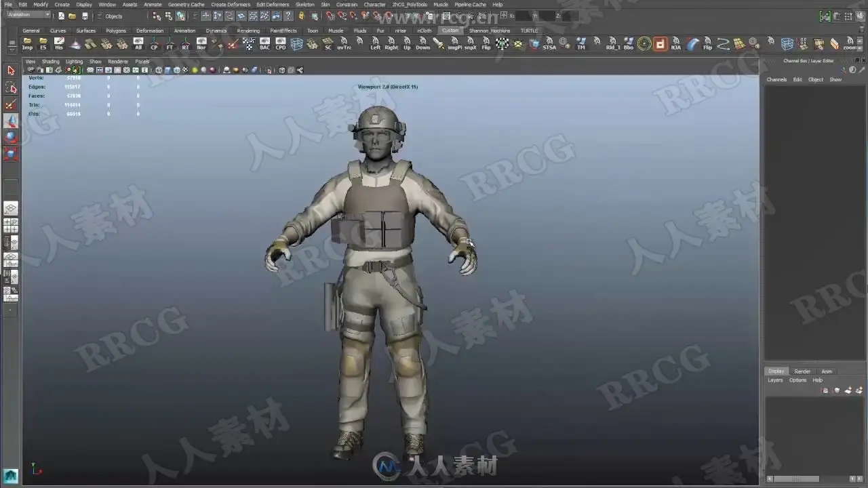868x488 pixels.
Task: Select the four view layout
Action: [11, 226]
